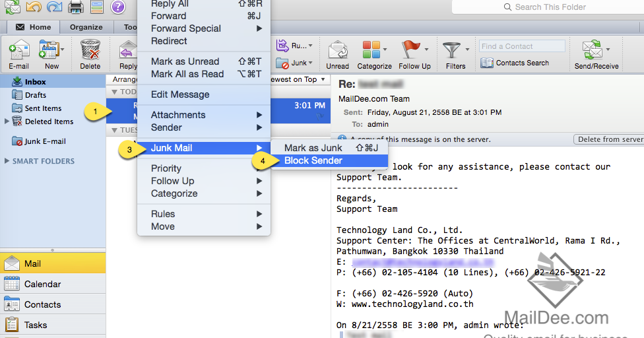The image size is (644, 338).
Task: Open Junk dropdown arrow in ribbon
Action: (x=311, y=63)
